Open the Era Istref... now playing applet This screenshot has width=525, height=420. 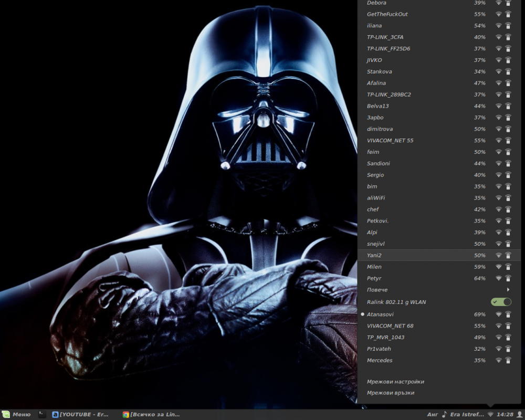point(467,414)
